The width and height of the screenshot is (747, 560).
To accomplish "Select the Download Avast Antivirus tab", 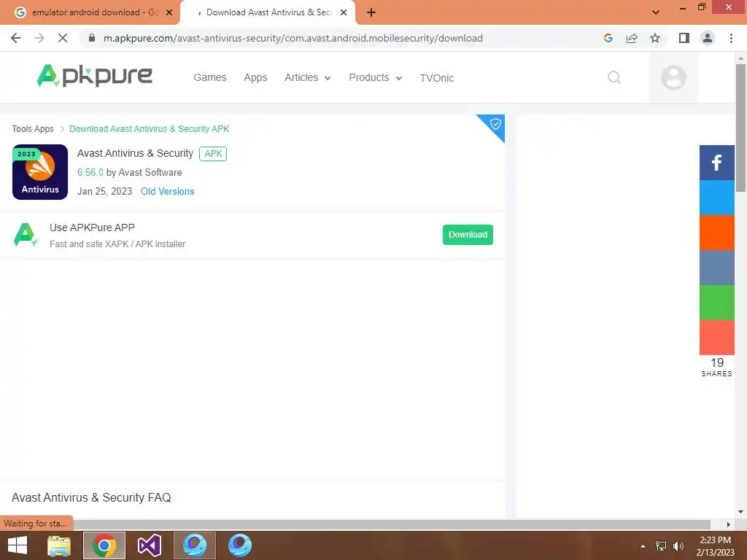I will pyautogui.click(x=267, y=12).
